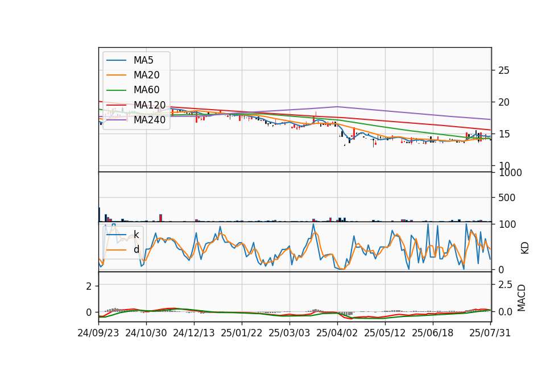
Task: Click the green MA60 legend line sample
Action: pos(116,90)
